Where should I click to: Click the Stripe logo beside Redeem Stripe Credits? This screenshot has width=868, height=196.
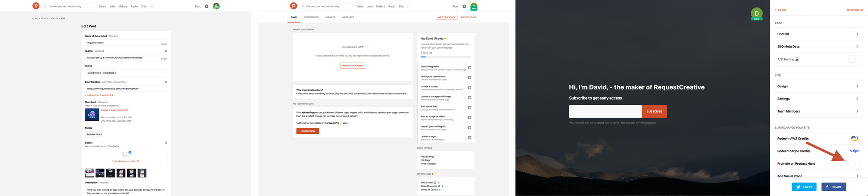(x=854, y=151)
